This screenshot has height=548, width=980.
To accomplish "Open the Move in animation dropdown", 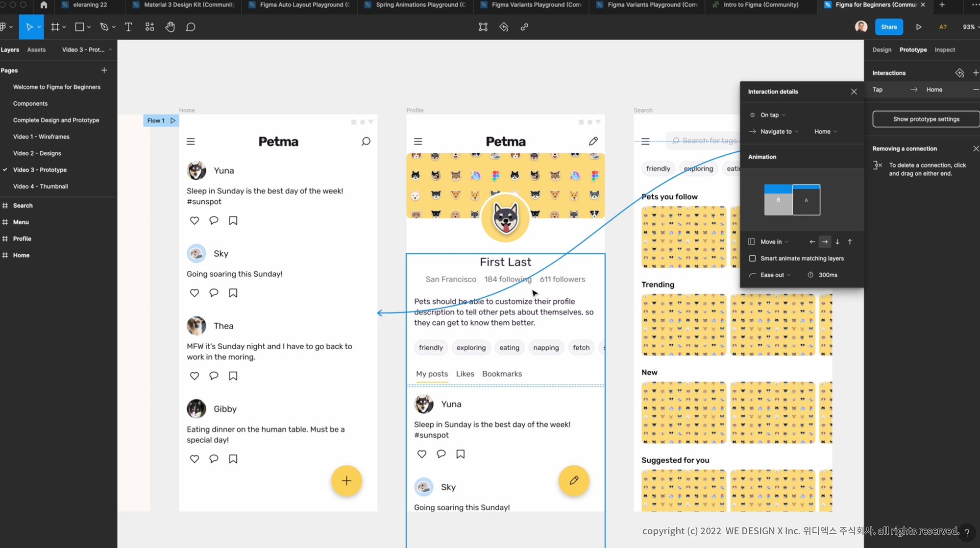I will coord(774,241).
